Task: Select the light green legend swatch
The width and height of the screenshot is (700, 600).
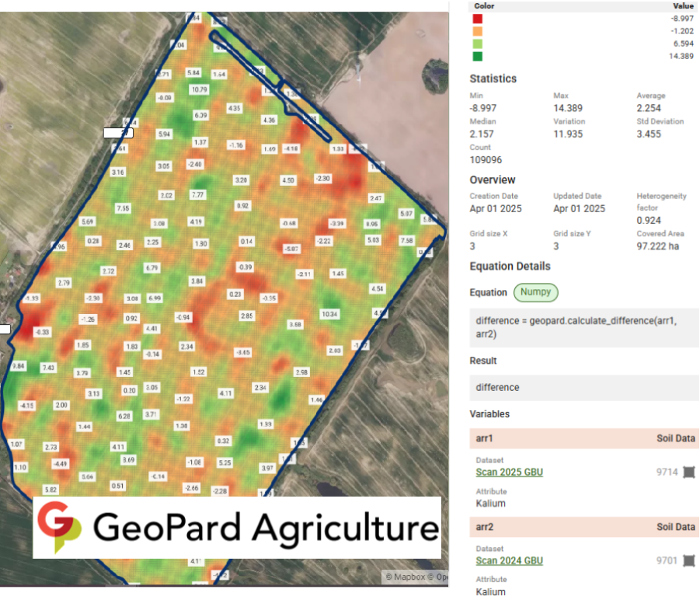Action: point(479,44)
